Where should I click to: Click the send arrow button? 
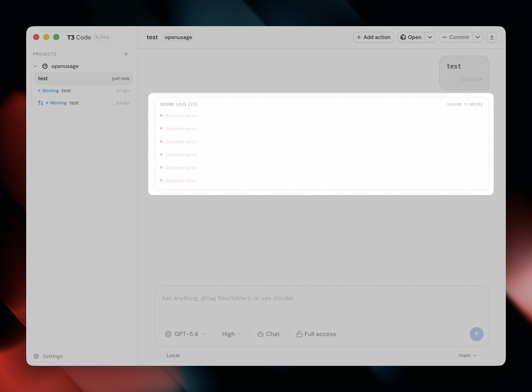click(x=477, y=334)
